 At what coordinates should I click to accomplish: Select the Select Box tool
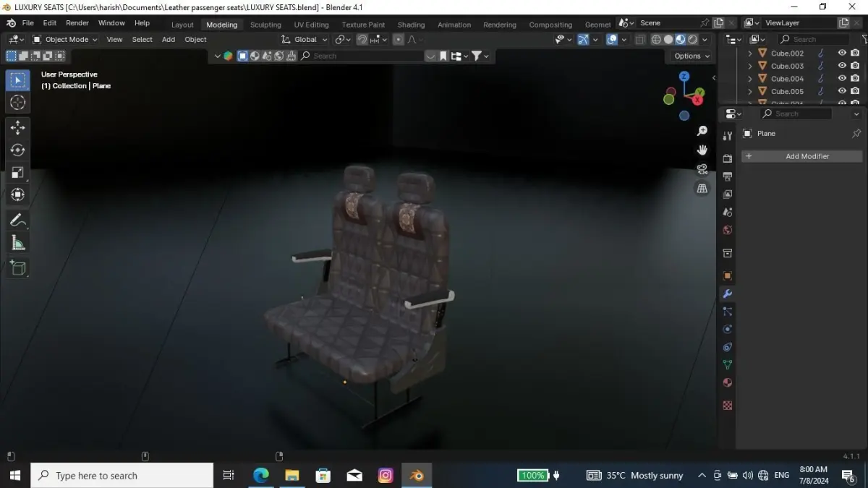click(18, 80)
